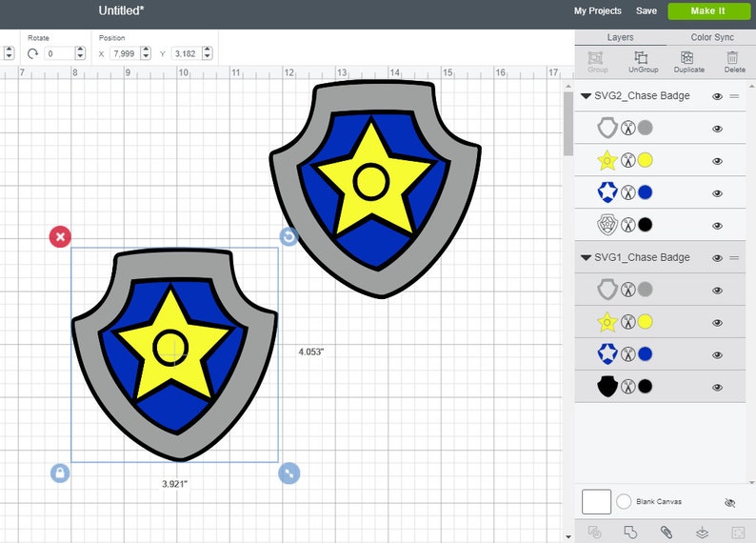This screenshot has height=543, width=756.
Task: Click cut scissors icon on SVG2 black layer
Action: point(627,225)
